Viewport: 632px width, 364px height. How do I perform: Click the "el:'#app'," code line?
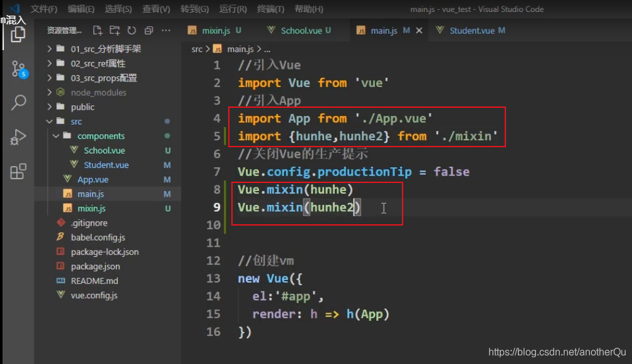[x=288, y=296]
